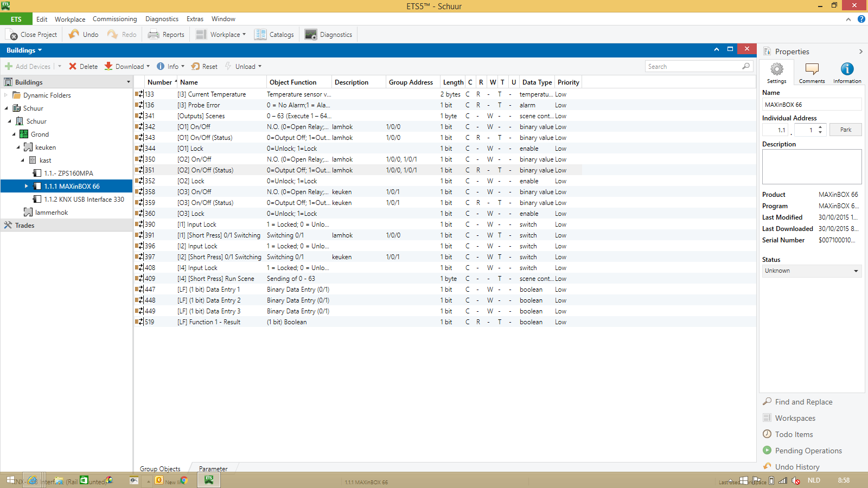Sort by the Group Address column header

click(411, 82)
